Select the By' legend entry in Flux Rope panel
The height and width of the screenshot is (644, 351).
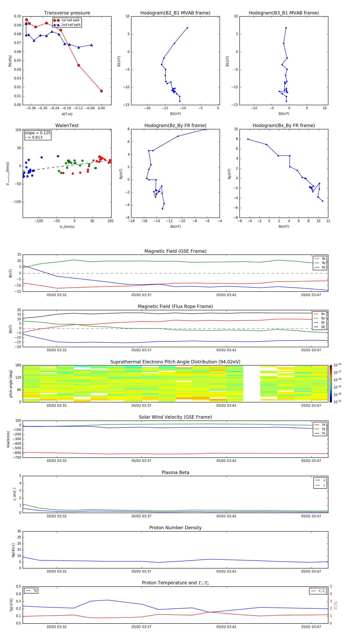pyautogui.click(x=320, y=318)
